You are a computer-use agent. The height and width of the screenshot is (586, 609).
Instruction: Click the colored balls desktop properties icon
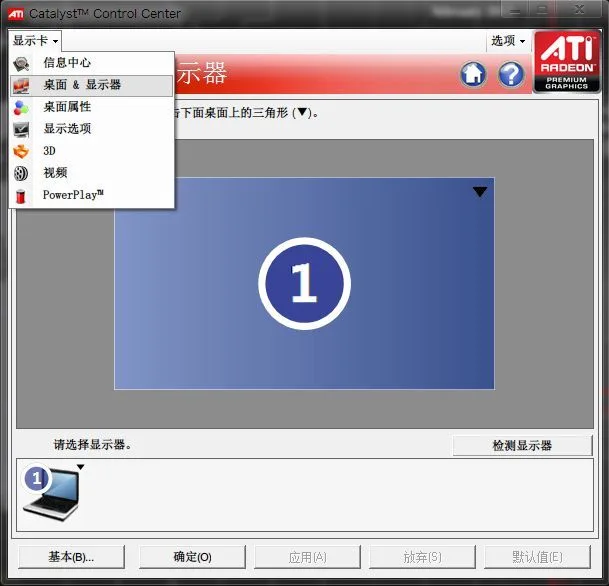[21, 108]
